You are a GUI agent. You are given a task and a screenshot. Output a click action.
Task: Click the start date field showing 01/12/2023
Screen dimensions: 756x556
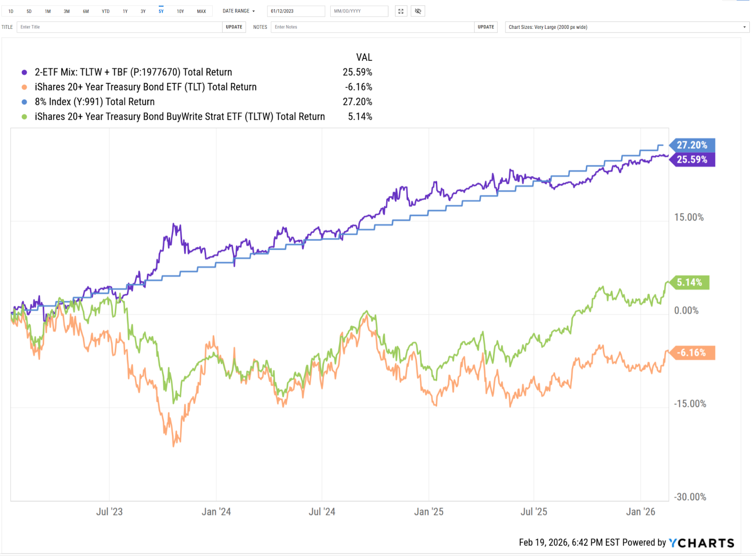(x=296, y=11)
